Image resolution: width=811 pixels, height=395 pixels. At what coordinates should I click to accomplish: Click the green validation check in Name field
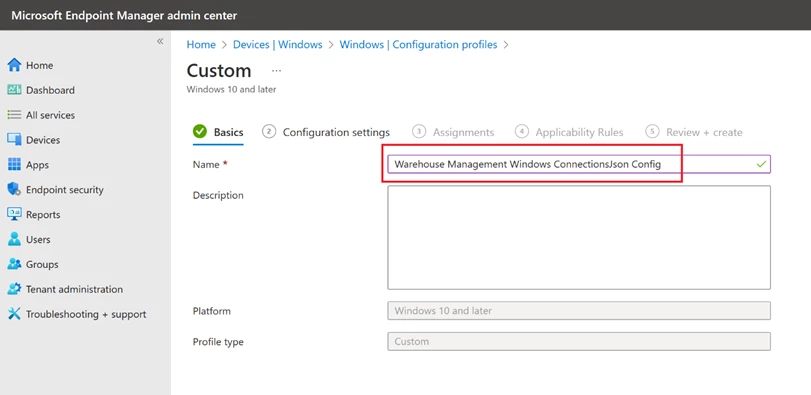[761, 164]
